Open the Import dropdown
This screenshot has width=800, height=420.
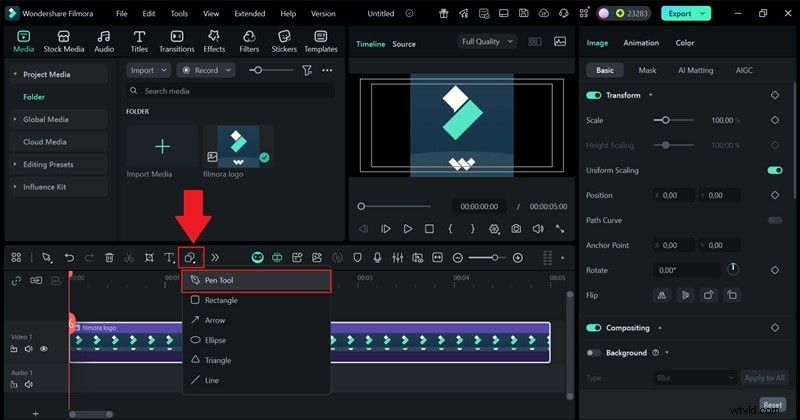148,70
